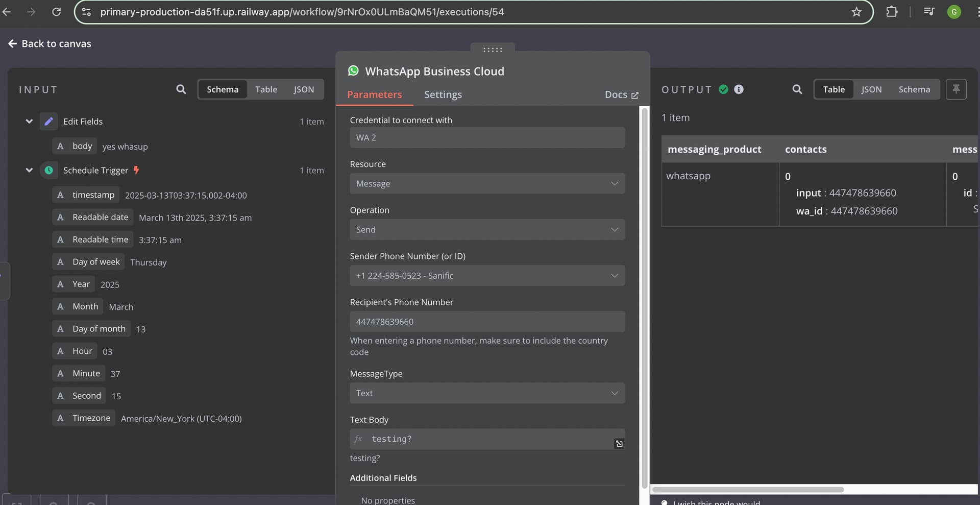Select the Parameters tab
980x505 pixels.
pos(374,94)
